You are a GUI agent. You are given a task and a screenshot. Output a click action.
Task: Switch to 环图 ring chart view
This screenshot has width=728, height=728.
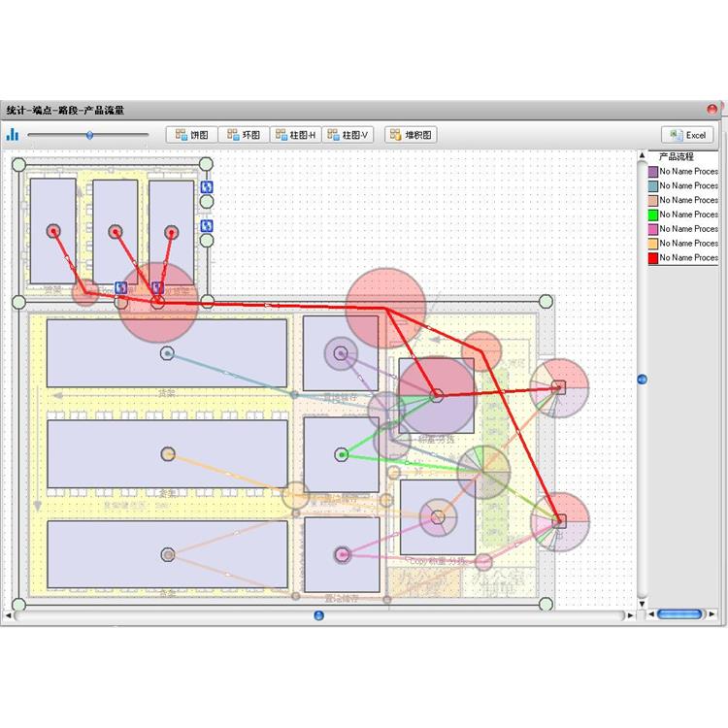pyautogui.click(x=244, y=135)
